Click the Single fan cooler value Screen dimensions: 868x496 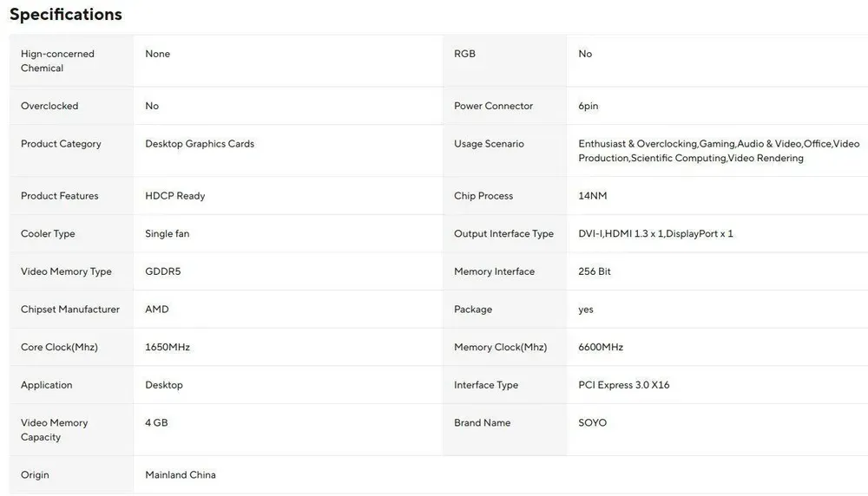click(x=168, y=234)
